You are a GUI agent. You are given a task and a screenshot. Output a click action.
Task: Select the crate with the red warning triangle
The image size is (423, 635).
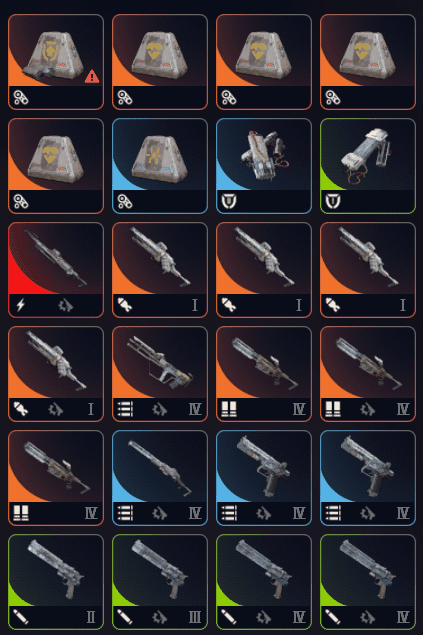pos(56,62)
